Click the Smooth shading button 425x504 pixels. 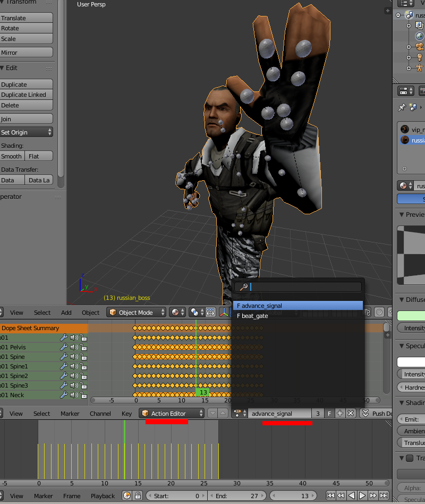pyautogui.click(x=12, y=156)
